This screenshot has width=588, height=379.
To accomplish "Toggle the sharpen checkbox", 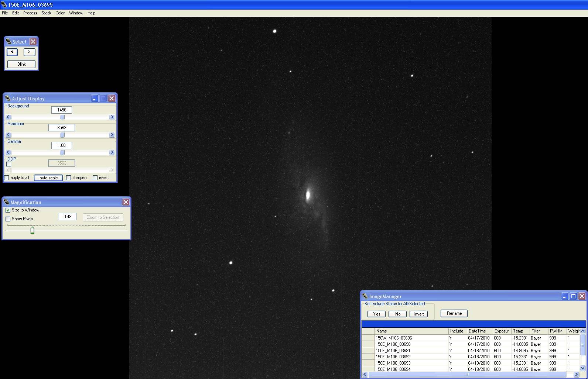I will pyautogui.click(x=69, y=178).
